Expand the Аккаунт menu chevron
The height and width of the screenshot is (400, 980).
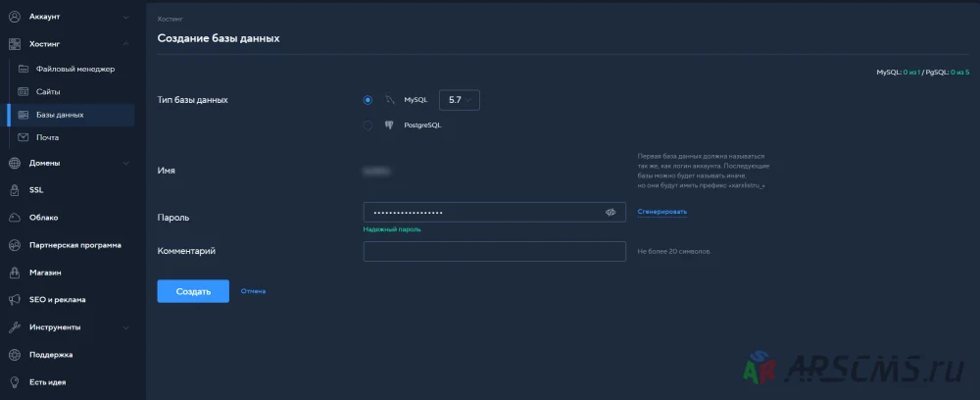125,17
